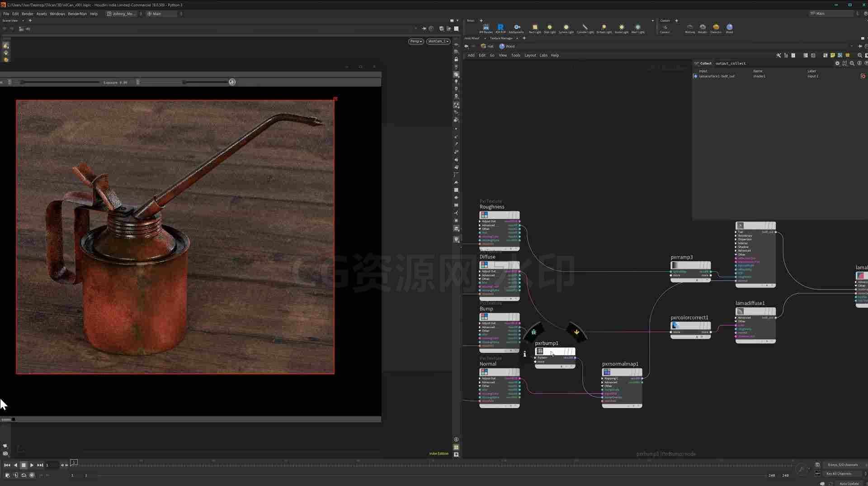Expand Roughness node Adjust Out section
Image resolution: width=868 pixels, height=486 pixels.
tap(480, 221)
